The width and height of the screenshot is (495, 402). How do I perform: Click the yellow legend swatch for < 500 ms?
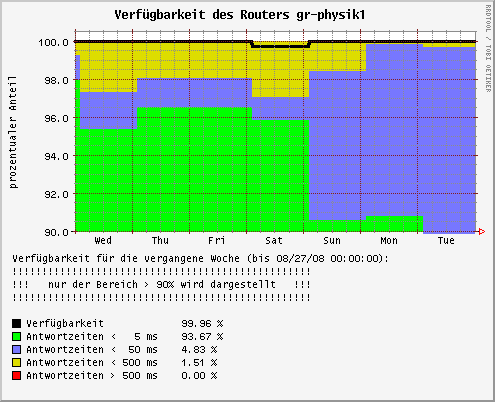tap(17, 362)
